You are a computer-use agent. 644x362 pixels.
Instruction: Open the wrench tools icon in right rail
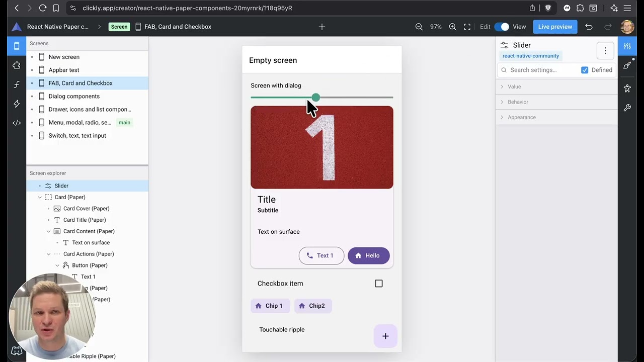point(627,108)
